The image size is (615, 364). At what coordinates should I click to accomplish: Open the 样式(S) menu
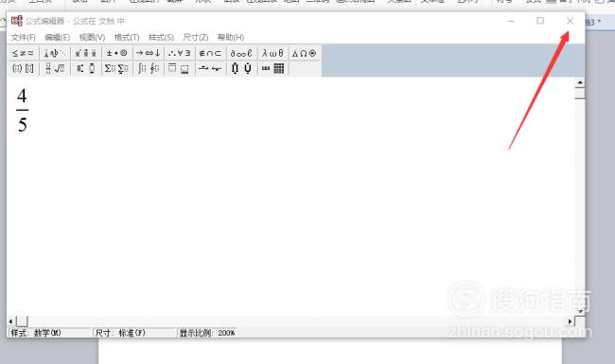click(161, 37)
